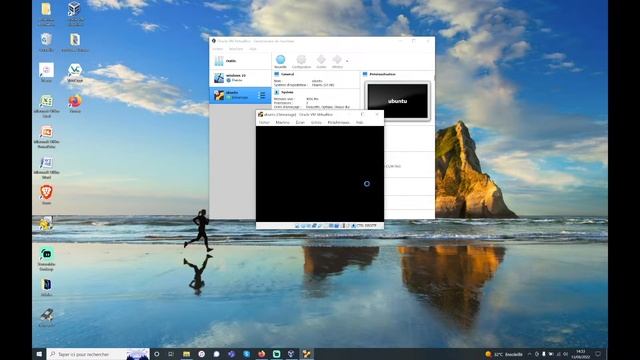
Task: Open Écran menu in ubuntu VM window
Action: tap(300, 122)
